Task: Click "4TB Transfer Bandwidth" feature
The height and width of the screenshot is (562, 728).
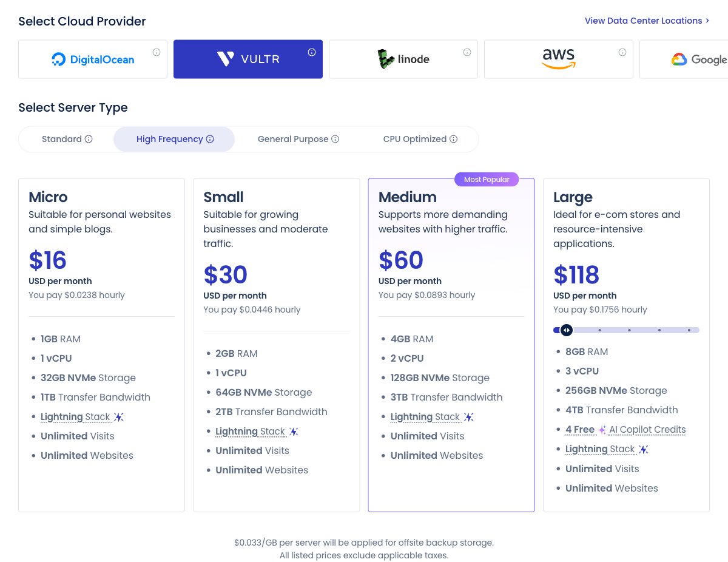Action: tap(622, 410)
